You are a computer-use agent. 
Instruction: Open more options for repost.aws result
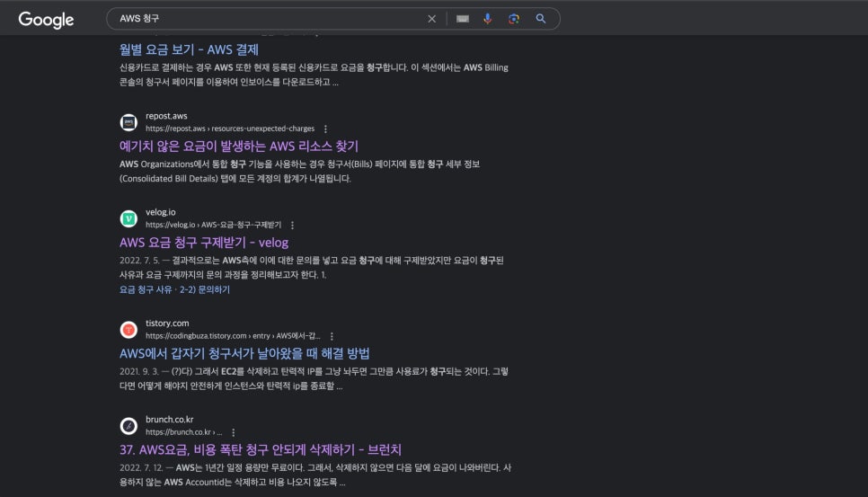tap(325, 129)
